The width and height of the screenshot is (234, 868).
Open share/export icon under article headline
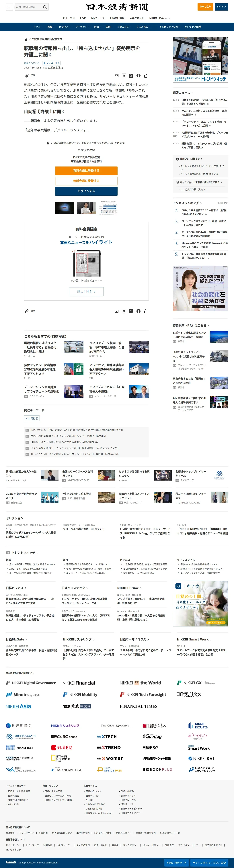pyautogui.click(x=146, y=75)
